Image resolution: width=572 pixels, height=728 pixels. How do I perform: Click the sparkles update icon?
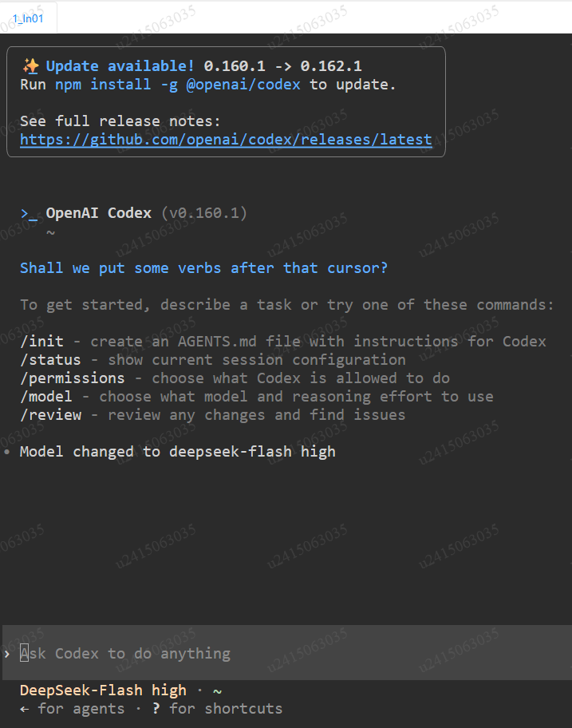[x=30, y=66]
